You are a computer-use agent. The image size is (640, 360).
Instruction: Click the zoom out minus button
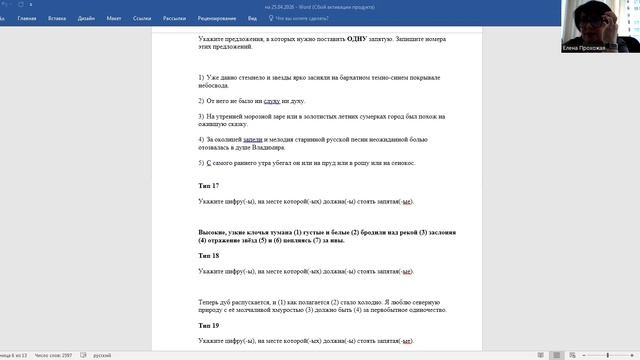pos(584,356)
